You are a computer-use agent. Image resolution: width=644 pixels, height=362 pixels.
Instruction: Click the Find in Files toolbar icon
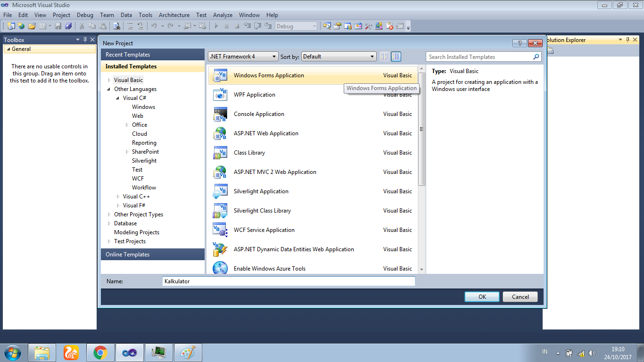116,26
